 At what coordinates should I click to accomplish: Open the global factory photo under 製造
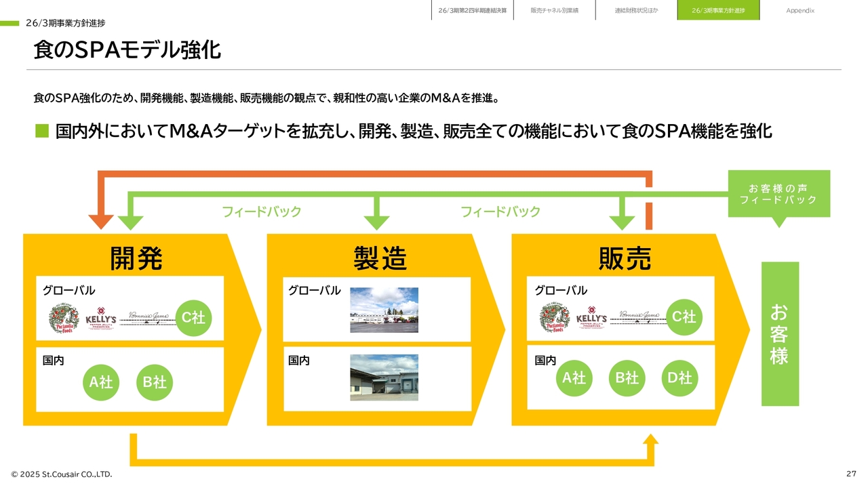pos(384,310)
